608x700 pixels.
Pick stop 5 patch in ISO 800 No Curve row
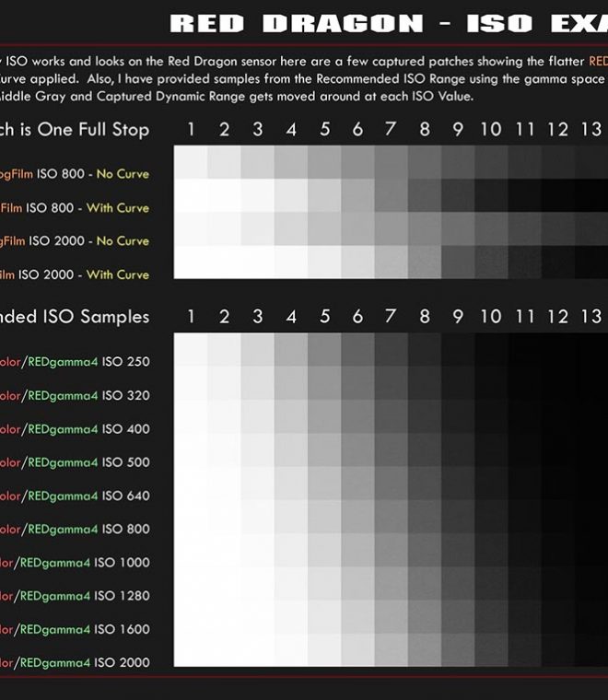[x=324, y=162]
